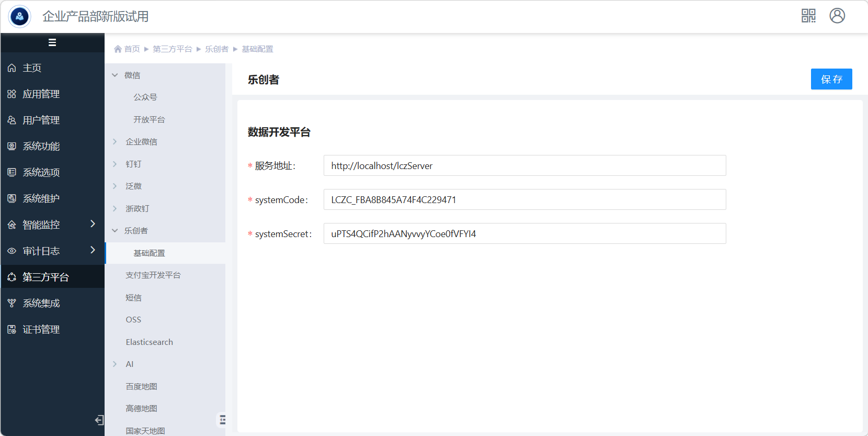The height and width of the screenshot is (436, 868).
Task: Expand the 企业微信 tree node
Action: click(x=115, y=142)
